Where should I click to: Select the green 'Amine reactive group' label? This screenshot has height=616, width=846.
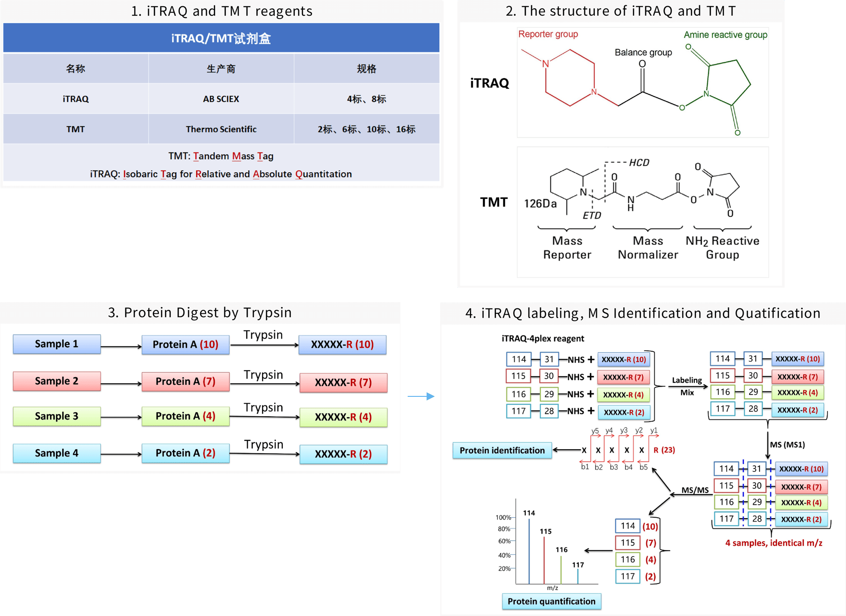pos(725,35)
